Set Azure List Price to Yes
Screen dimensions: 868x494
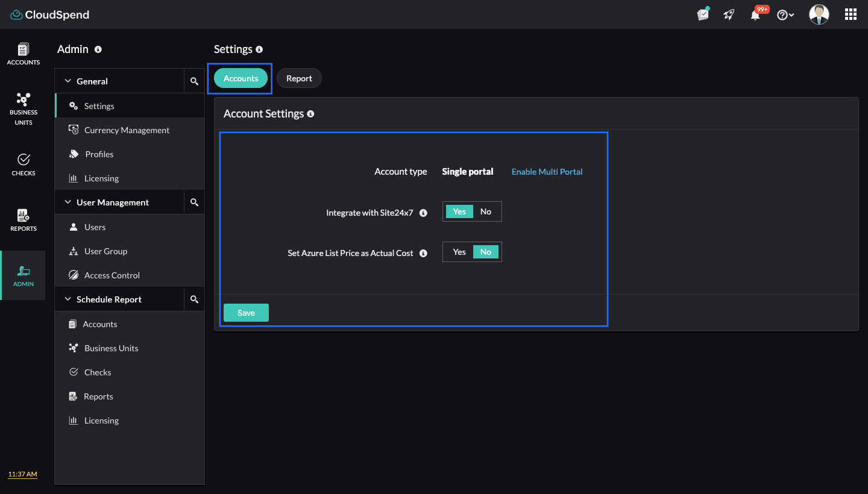pos(459,252)
